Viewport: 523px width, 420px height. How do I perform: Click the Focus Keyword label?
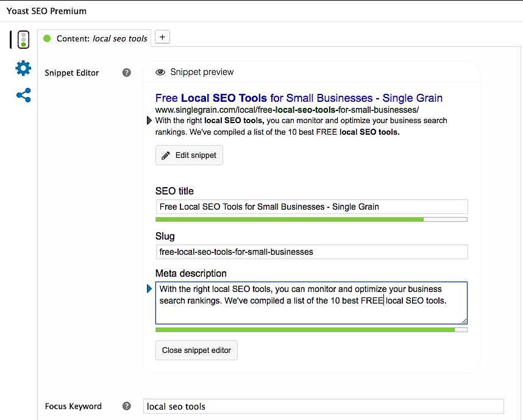tap(73, 407)
